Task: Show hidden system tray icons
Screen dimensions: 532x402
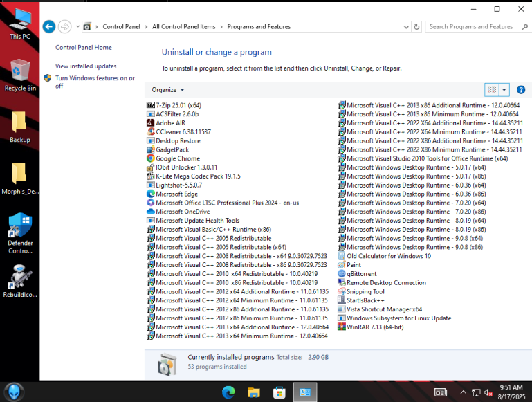Action: [x=463, y=392]
